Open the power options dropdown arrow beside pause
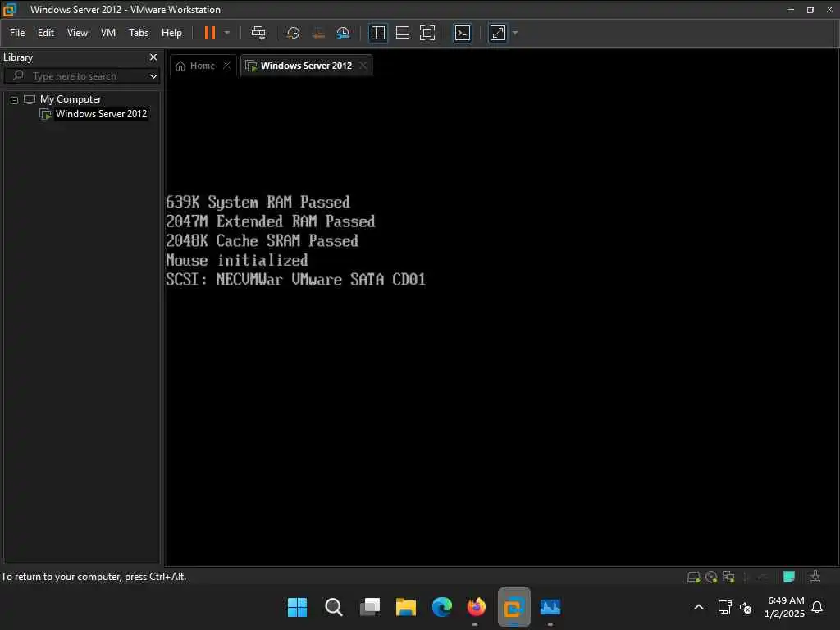 227,33
